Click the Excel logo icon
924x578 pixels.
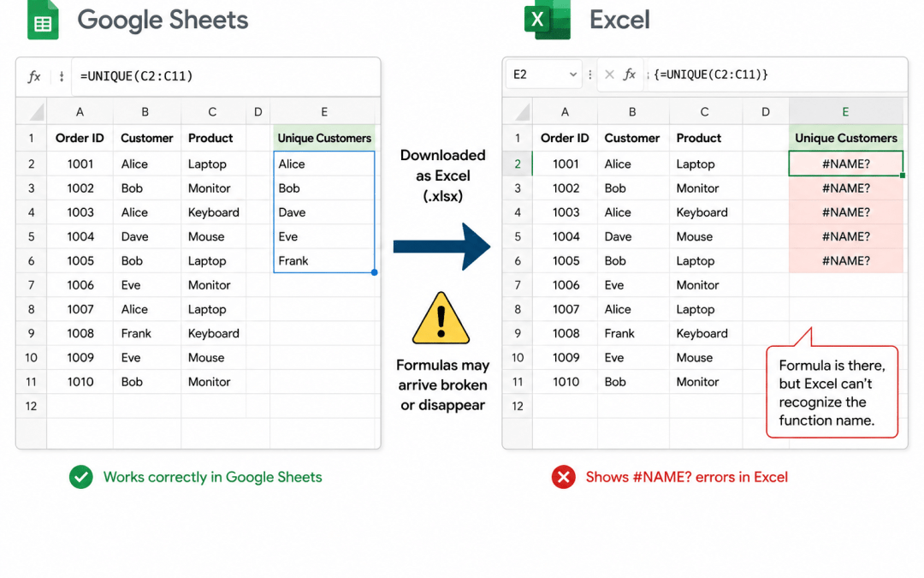click(548, 20)
